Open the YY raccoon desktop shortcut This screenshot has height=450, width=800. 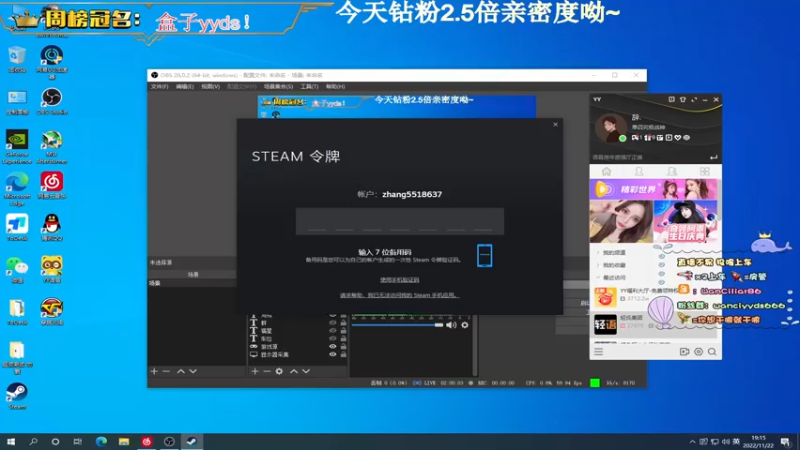tap(52, 269)
